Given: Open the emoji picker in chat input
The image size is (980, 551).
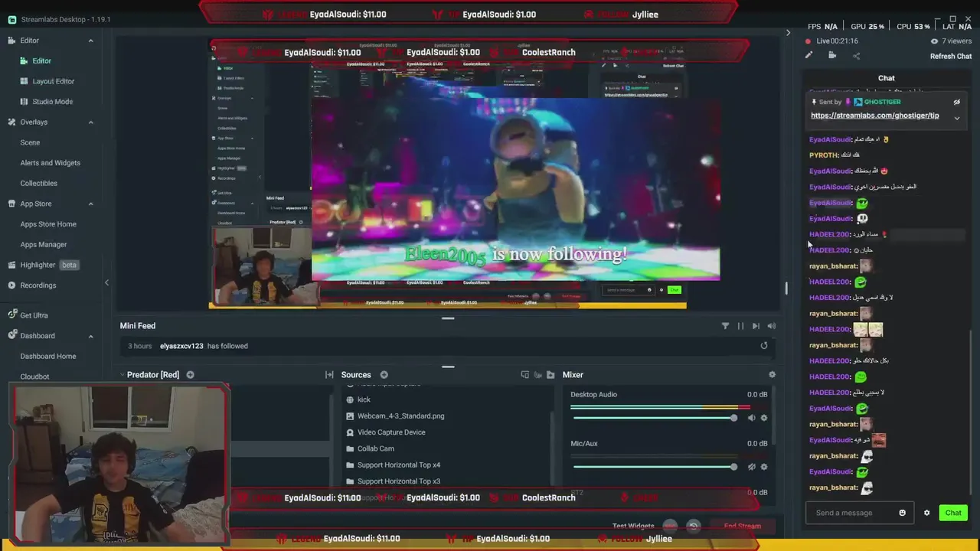Looking at the screenshot, I should [x=902, y=513].
